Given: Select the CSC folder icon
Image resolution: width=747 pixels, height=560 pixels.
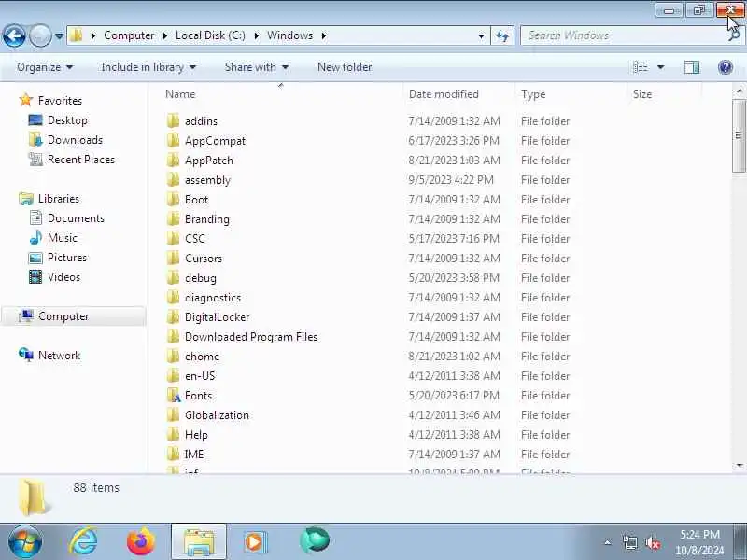Looking at the screenshot, I should (174, 238).
